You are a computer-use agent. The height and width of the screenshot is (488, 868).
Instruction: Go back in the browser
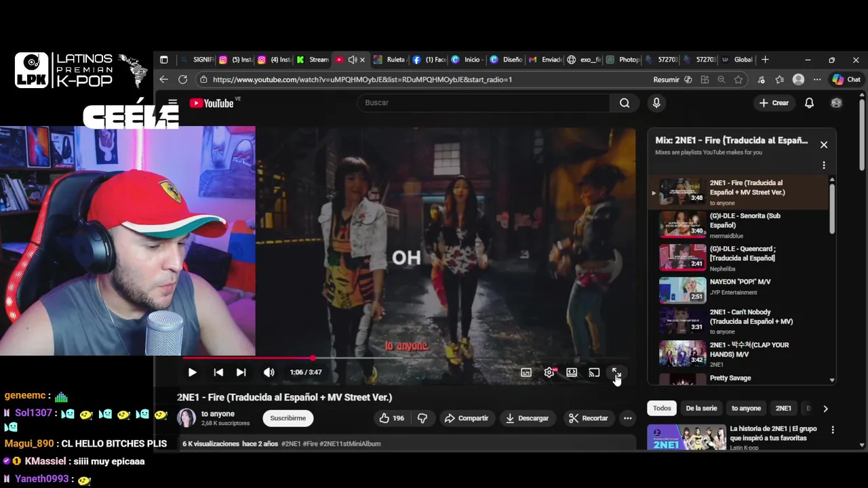163,79
